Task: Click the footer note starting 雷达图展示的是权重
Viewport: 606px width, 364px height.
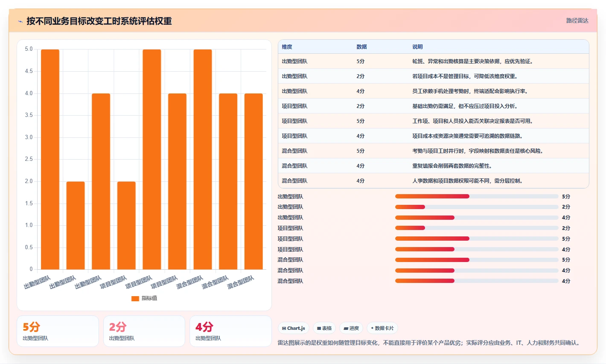Action: 428,343
